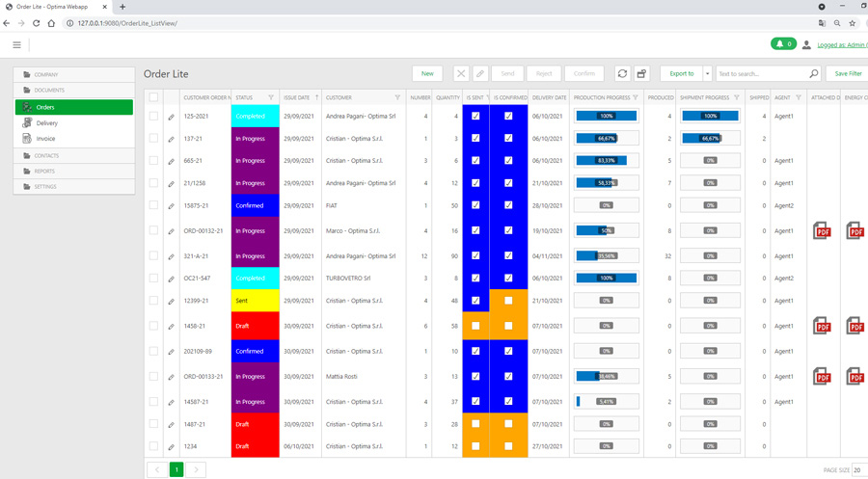Toggle Is Confirmed checkbox for 202109-89
This screenshot has height=479, width=868.
point(508,351)
